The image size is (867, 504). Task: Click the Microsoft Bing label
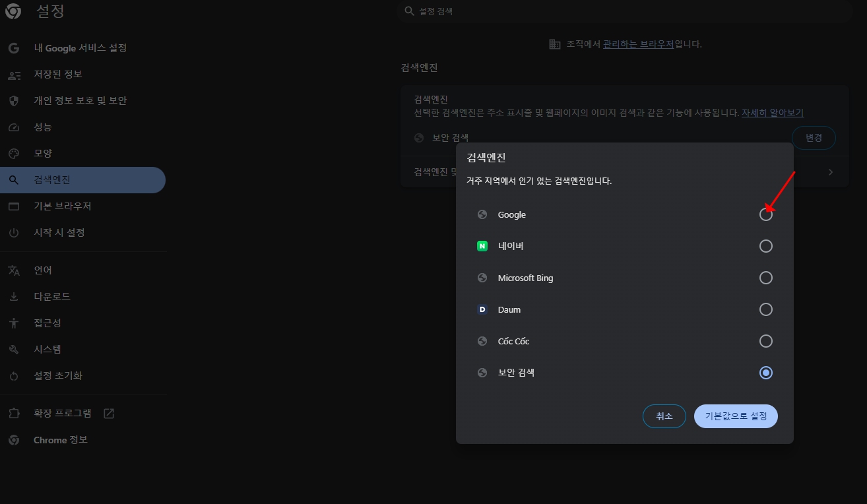(525, 278)
